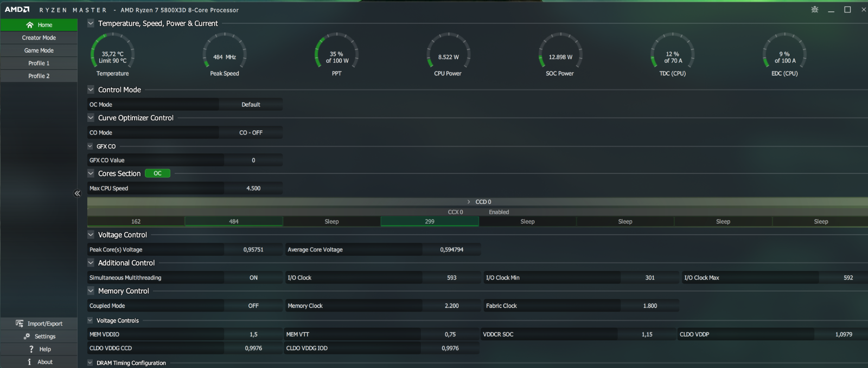Image resolution: width=868 pixels, height=368 pixels.
Task: Open Profile 1
Action: coord(39,63)
